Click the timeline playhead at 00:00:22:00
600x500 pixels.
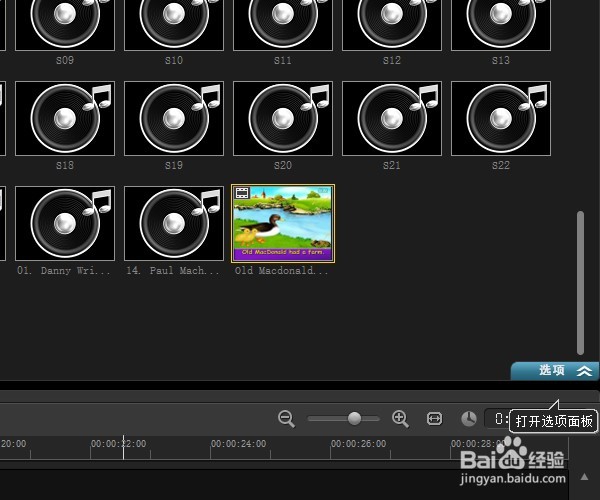click(x=123, y=447)
